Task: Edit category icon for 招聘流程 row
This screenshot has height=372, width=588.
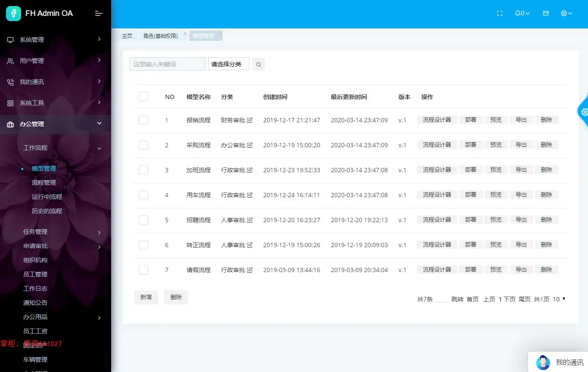Action: (250, 220)
